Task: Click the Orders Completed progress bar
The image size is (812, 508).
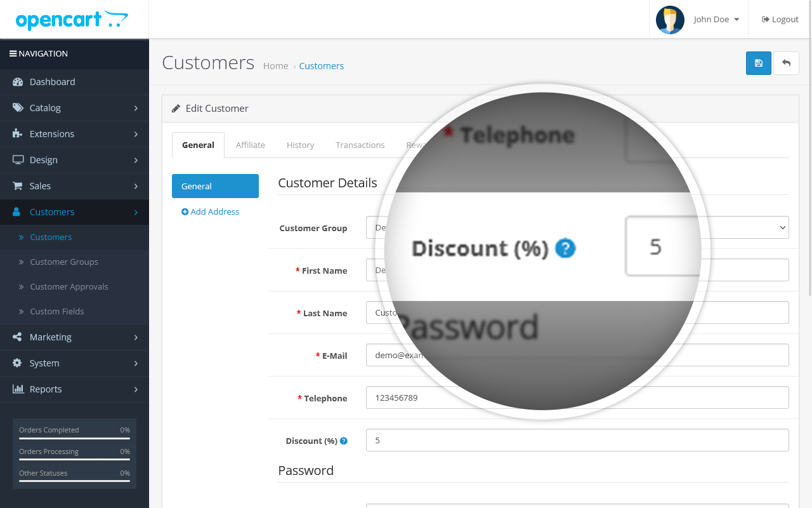Action: [74, 438]
